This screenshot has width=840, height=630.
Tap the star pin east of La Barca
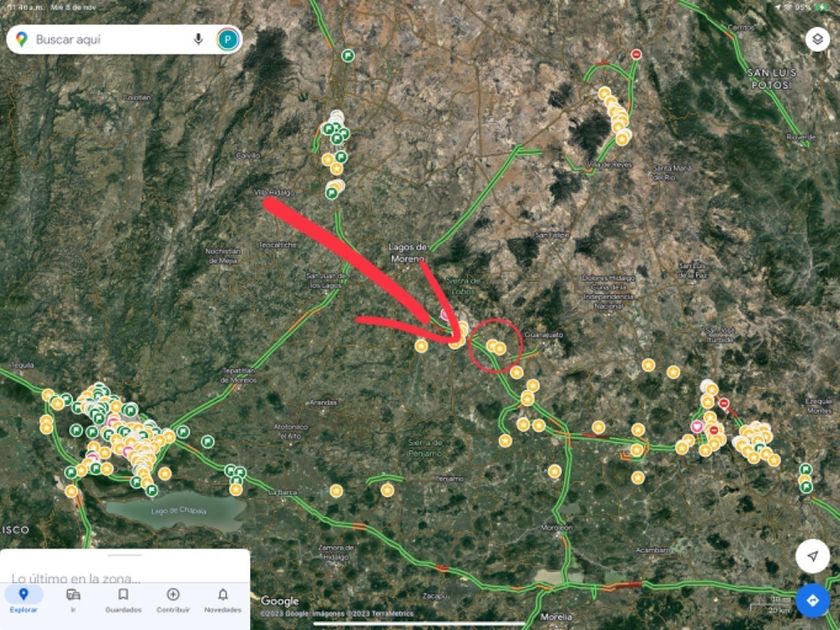(x=336, y=491)
